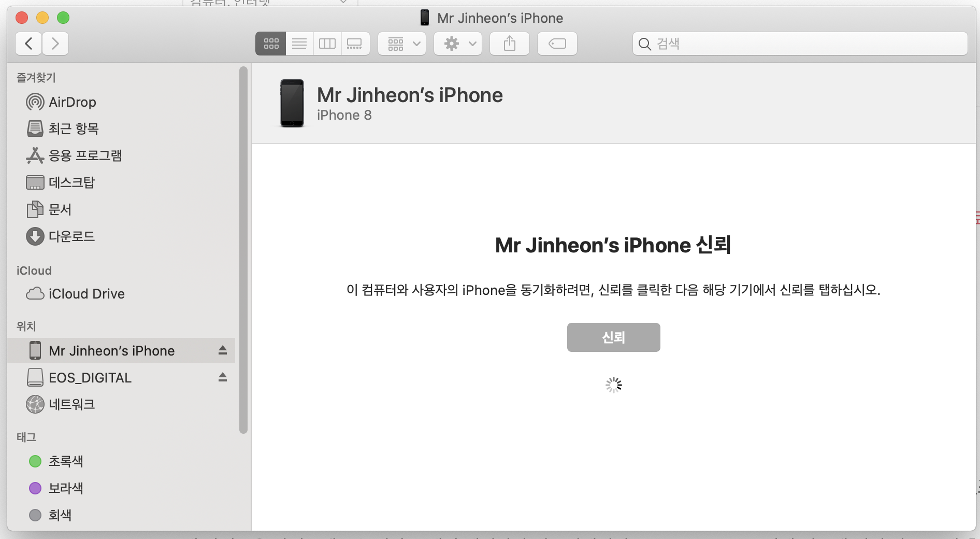Click the 태그 sidebar section header
The image size is (980, 539).
coord(26,437)
